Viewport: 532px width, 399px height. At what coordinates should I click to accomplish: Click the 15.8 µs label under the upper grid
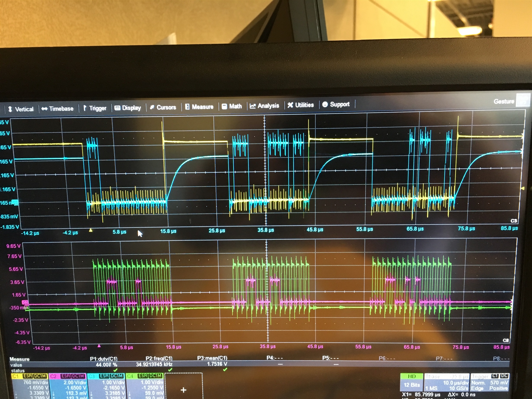coord(168,231)
